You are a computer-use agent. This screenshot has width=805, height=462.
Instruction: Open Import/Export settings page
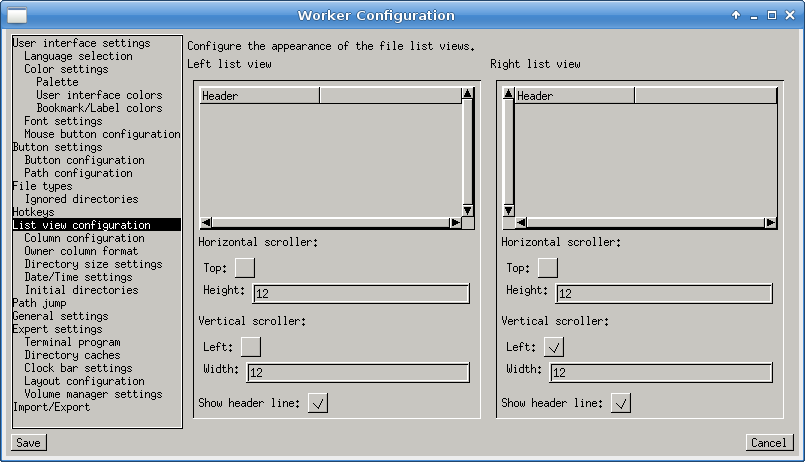pos(51,407)
